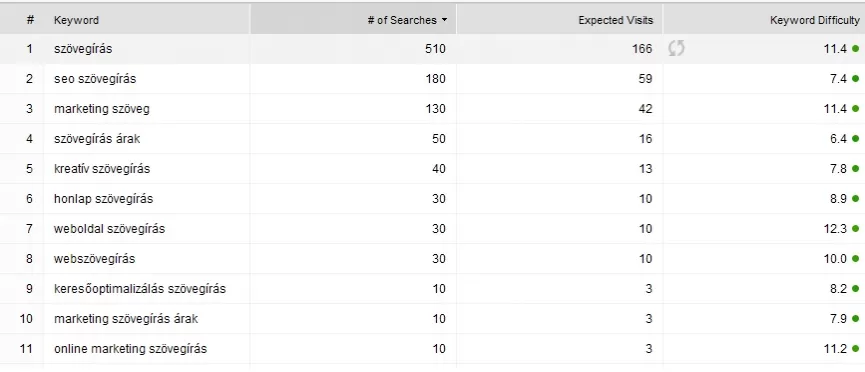Sort by the Expected Visits column header
This screenshot has height=372, width=865.
(x=616, y=20)
